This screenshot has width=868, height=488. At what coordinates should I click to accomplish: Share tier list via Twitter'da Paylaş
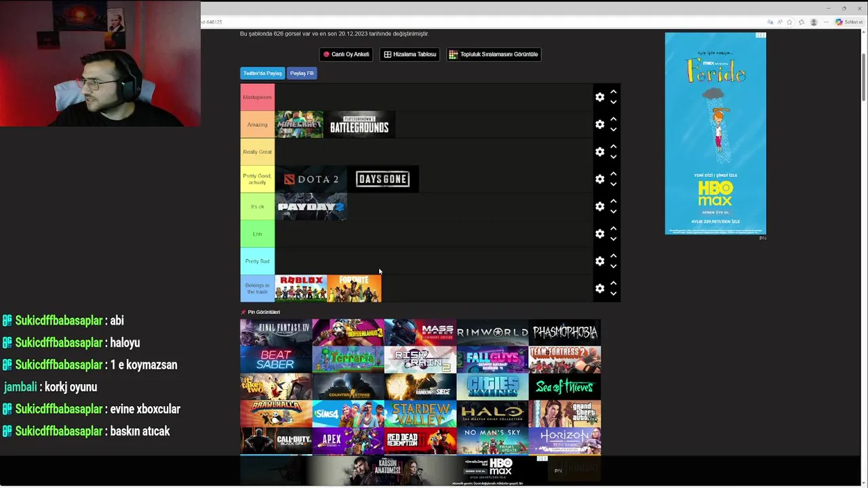(x=262, y=73)
